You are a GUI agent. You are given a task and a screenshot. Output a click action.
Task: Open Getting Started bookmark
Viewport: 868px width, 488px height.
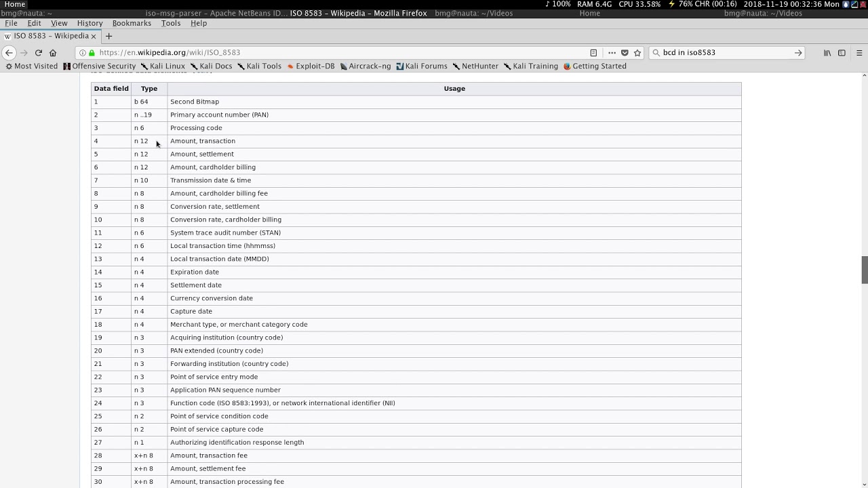tap(595, 66)
